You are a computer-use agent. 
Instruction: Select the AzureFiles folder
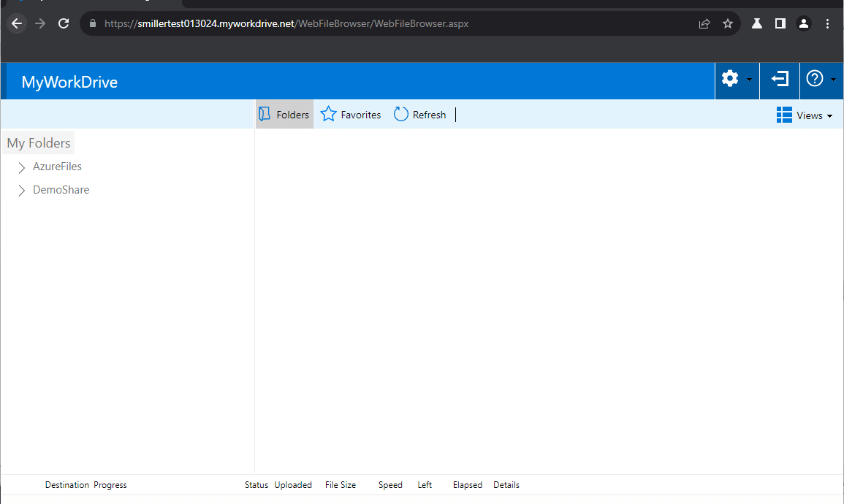(x=57, y=167)
